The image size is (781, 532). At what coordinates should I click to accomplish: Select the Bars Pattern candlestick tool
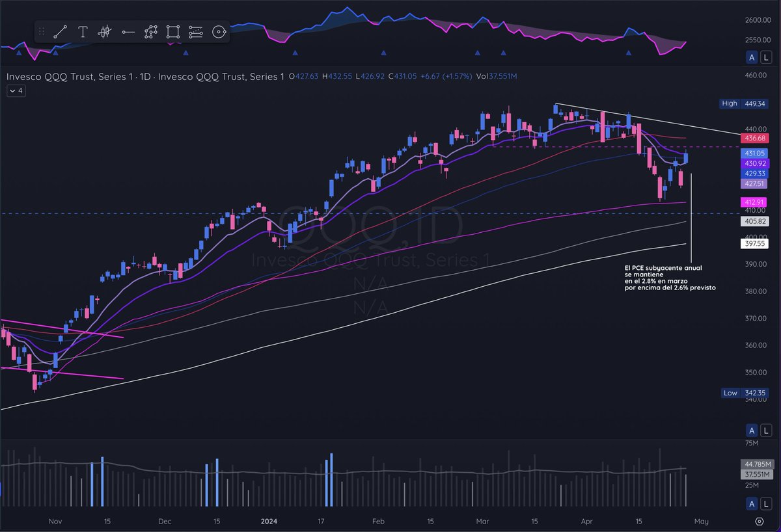pos(105,31)
